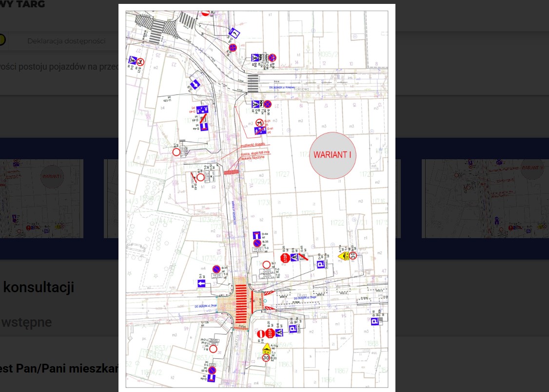Open the Deklaracja dostępności link

pyautogui.click(x=66, y=41)
